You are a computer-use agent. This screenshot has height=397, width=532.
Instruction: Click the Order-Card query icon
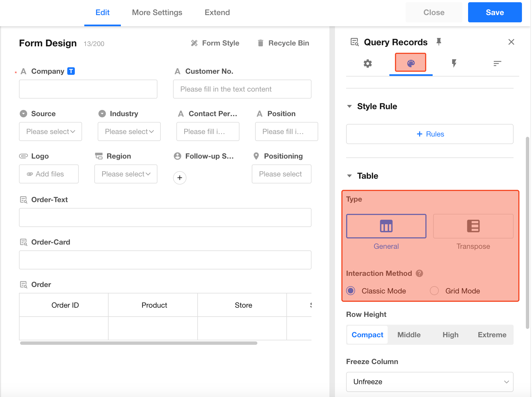pyautogui.click(x=23, y=242)
